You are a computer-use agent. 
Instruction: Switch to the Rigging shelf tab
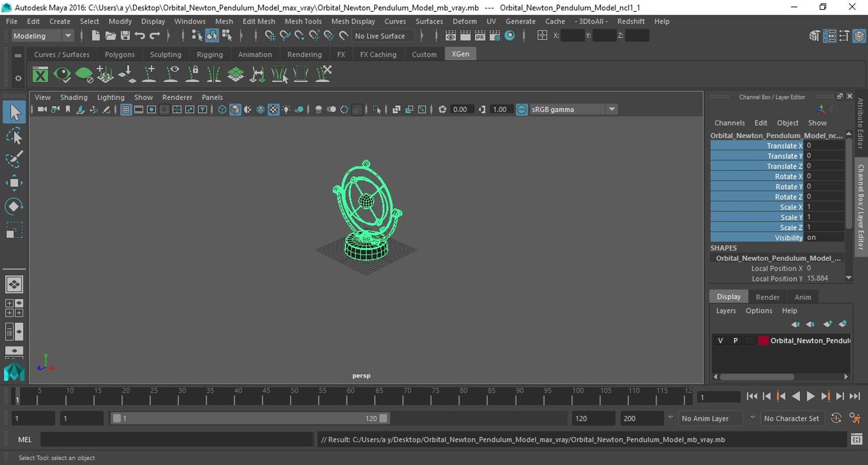click(x=209, y=54)
